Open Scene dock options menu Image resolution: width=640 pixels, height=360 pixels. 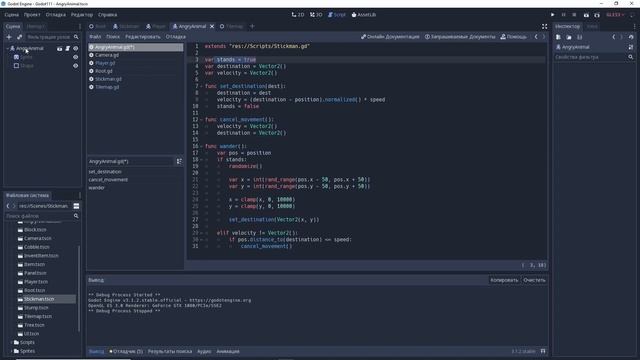click(80, 27)
